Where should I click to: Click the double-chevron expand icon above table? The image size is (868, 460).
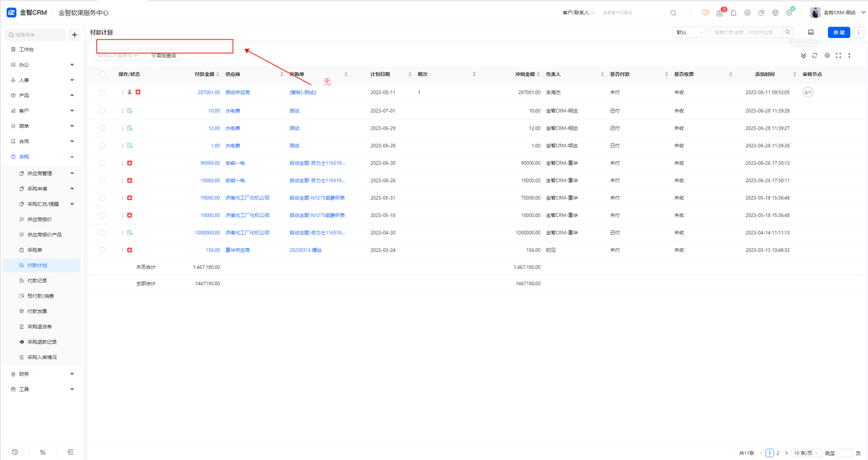tap(804, 56)
